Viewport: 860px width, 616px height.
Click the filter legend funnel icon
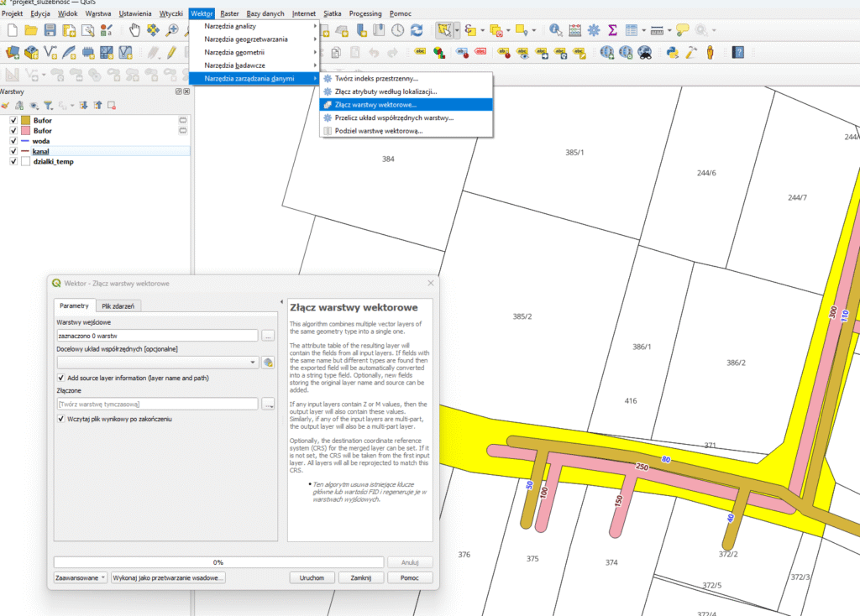[48, 106]
